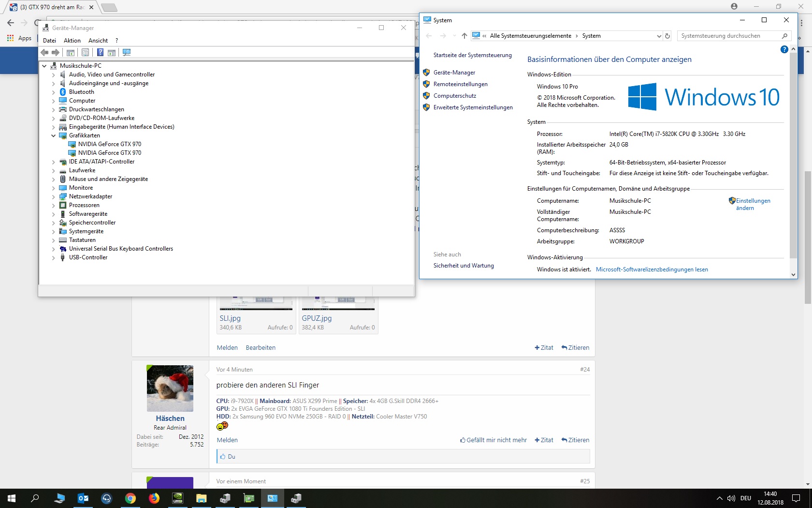Show hidden system tray icons
This screenshot has width=812, height=508.
click(x=719, y=498)
